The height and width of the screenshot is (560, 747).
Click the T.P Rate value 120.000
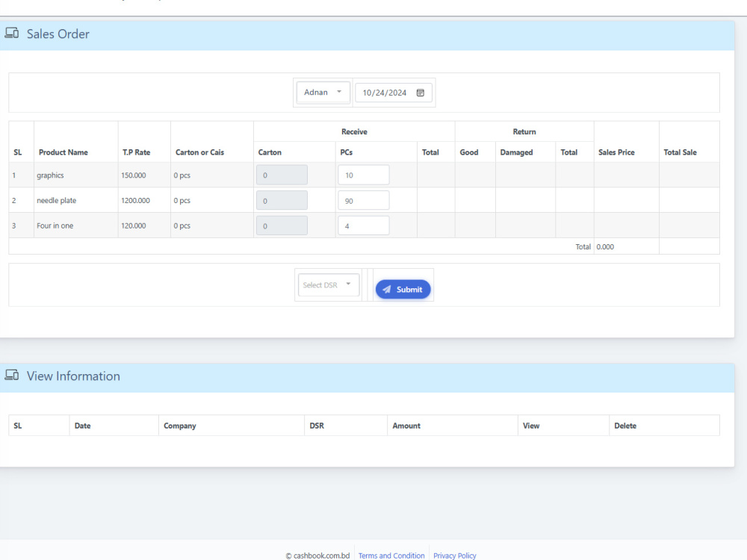point(134,225)
